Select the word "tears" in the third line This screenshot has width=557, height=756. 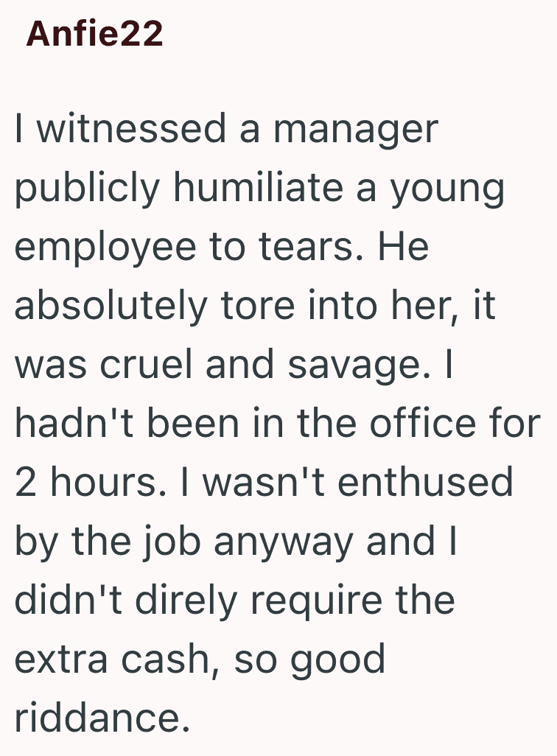pos(306,246)
